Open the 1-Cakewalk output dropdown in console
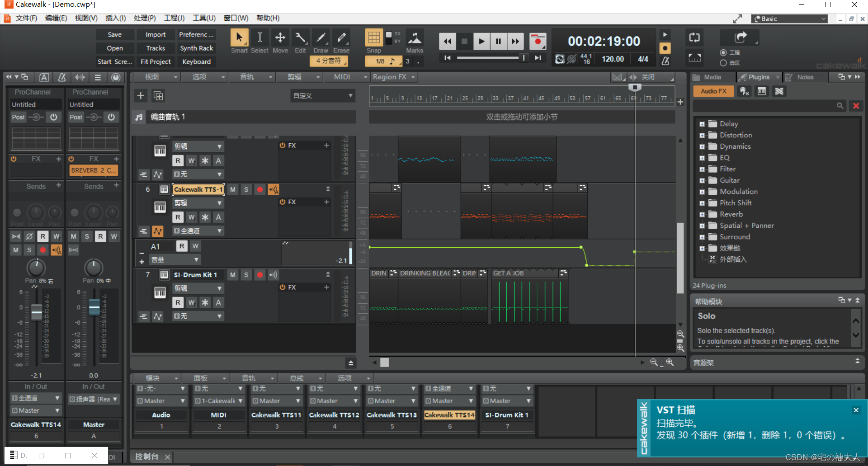 (x=219, y=401)
